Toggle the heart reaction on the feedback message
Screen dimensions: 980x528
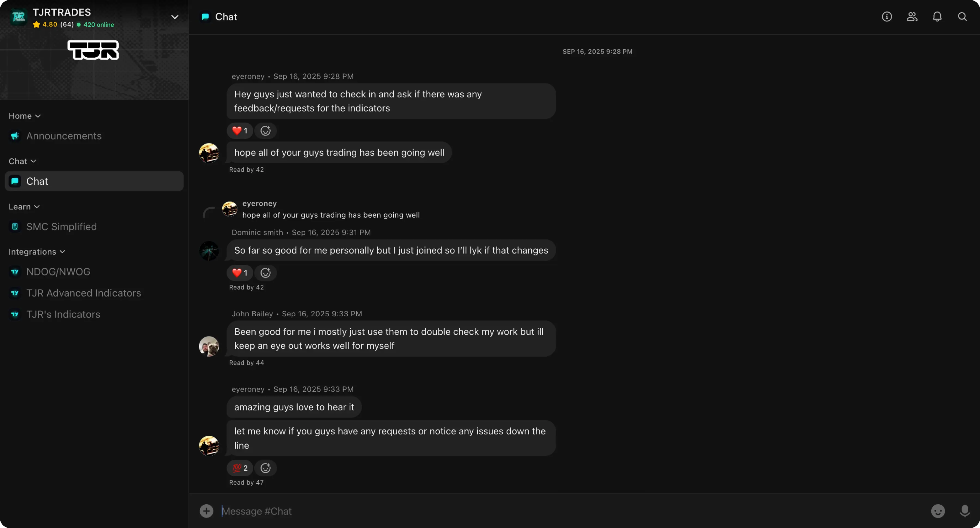(239, 130)
